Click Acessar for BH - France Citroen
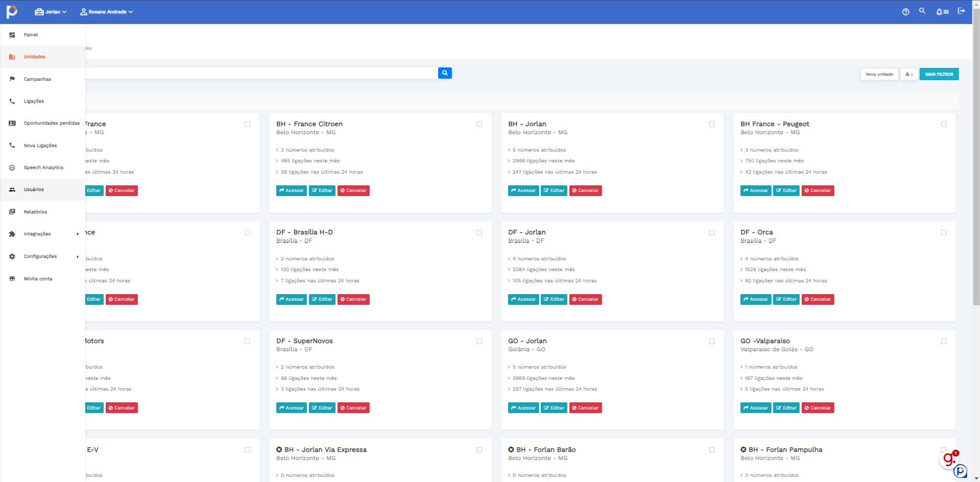 [292, 190]
